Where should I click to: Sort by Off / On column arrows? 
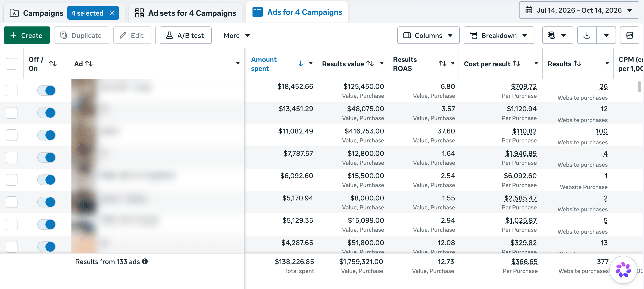(53, 63)
